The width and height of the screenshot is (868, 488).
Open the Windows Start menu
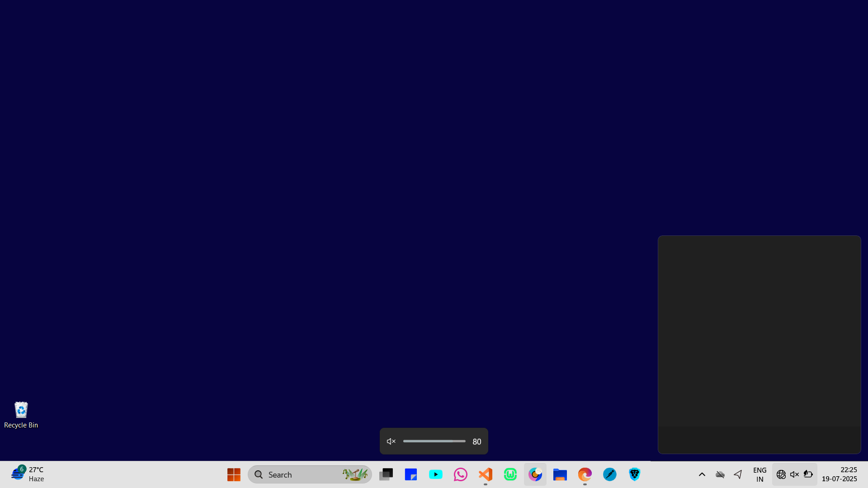tap(234, 474)
